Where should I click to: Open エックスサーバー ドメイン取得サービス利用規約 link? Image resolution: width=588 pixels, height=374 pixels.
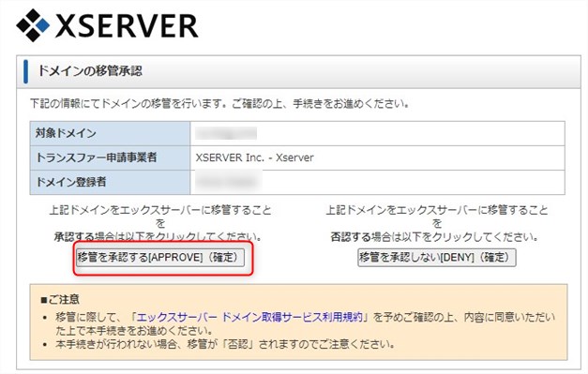(250, 318)
